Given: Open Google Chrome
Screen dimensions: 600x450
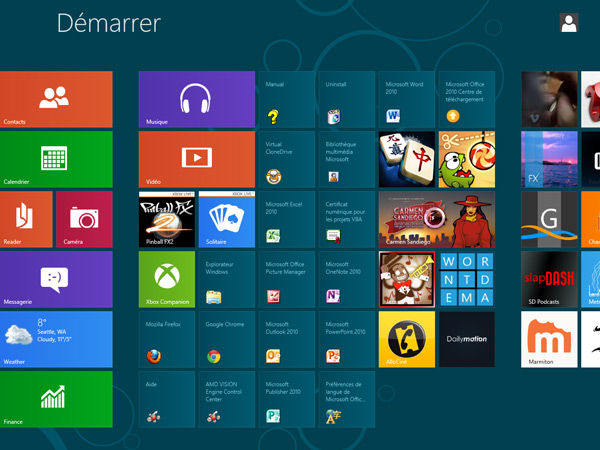Looking at the screenshot, I should [x=226, y=339].
